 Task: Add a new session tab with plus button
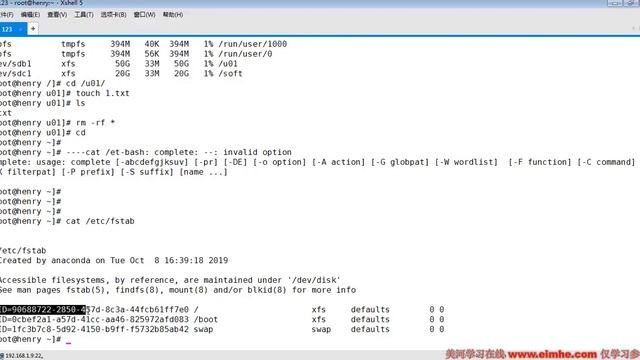pos(33,29)
